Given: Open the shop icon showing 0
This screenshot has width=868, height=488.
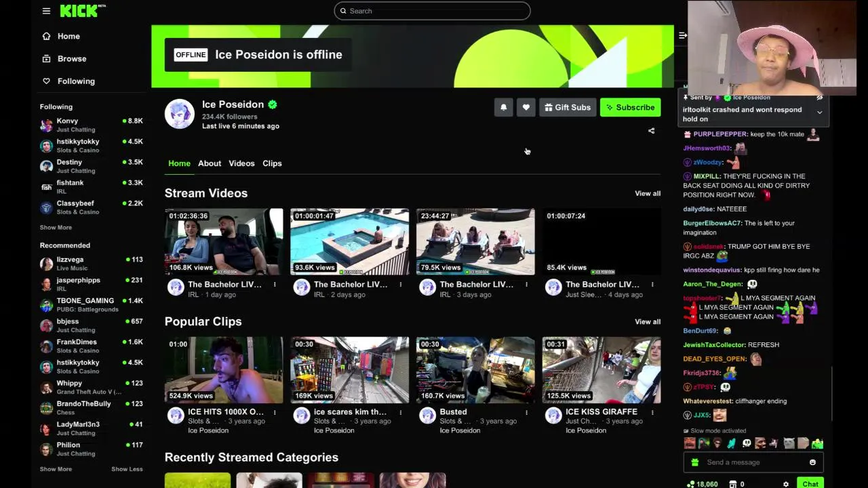Looking at the screenshot, I should coord(732,484).
